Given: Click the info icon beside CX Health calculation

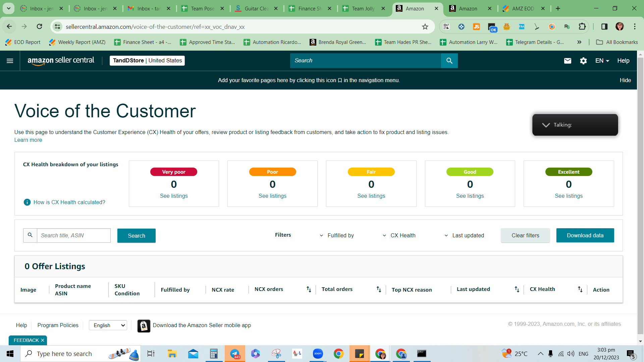Looking at the screenshot, I should pos(27,202).
